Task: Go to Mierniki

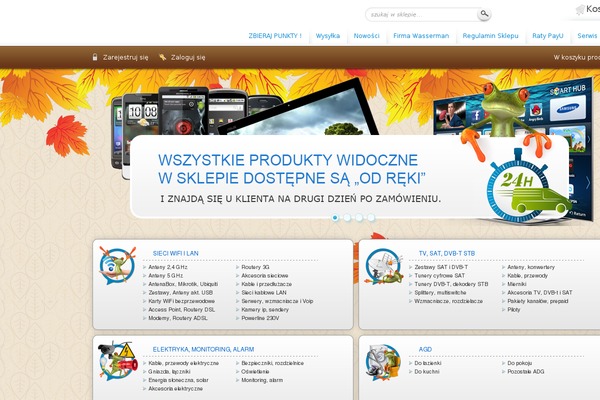Action: point(517,284)
